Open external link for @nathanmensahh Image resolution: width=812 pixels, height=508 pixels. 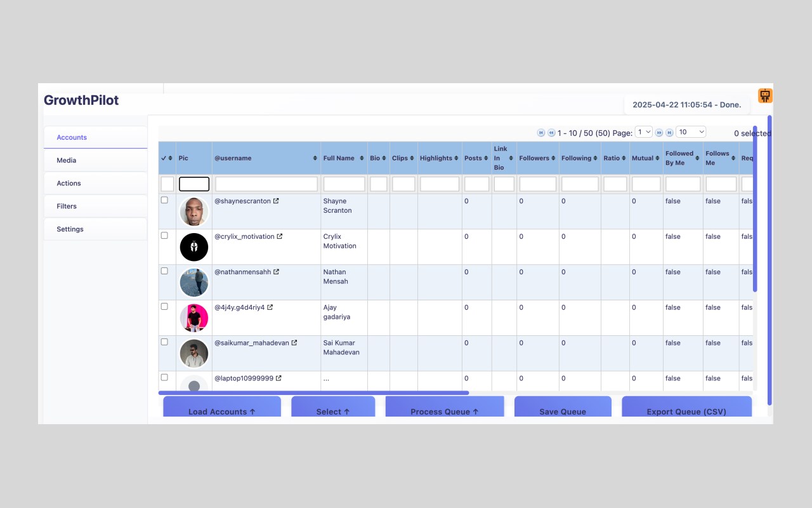click(x=276, y=272)
